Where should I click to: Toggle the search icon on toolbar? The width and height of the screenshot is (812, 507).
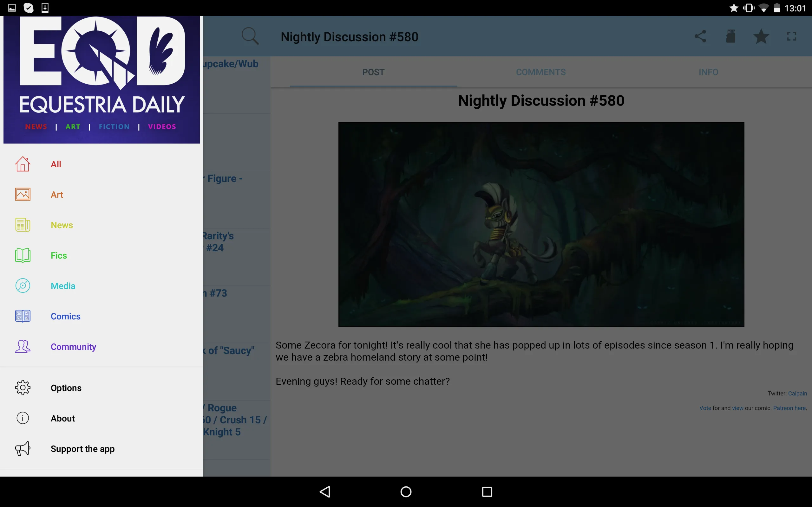(x=250, y=36)
